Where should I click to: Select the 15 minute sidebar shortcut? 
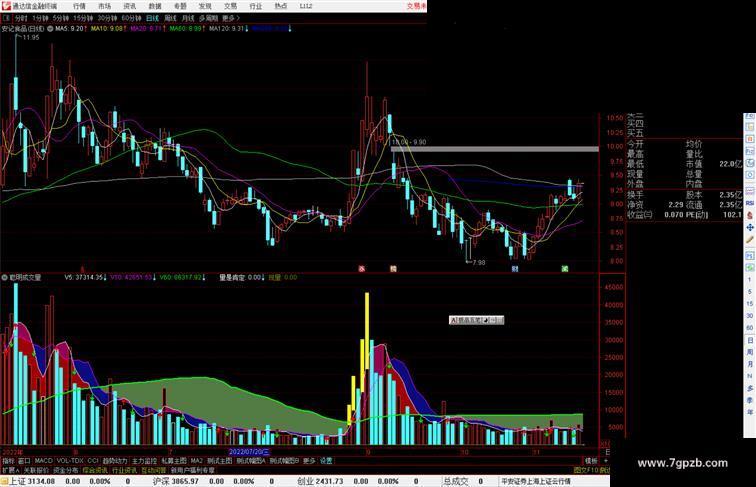tap(750, 304)
